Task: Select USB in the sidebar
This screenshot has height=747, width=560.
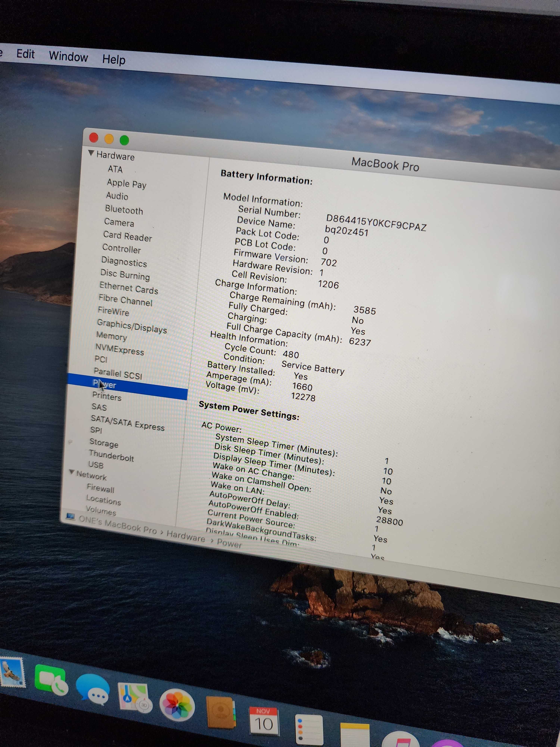Action: point(96,465)
